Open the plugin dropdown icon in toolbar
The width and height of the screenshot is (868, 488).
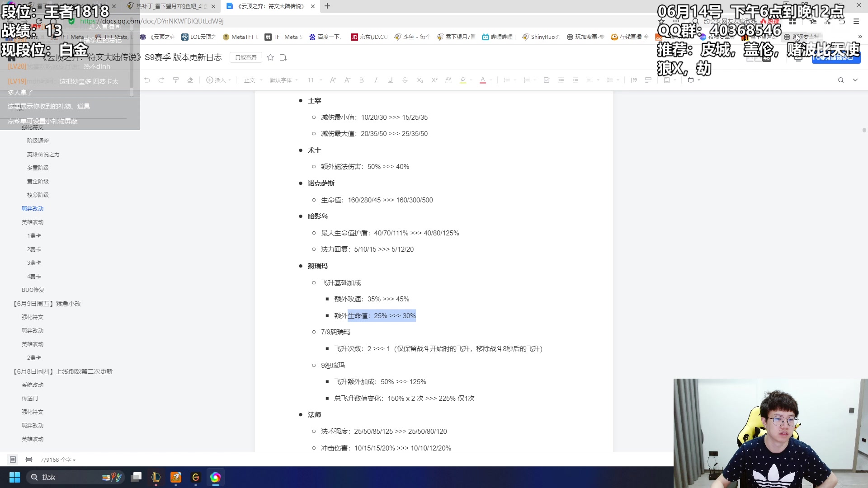[693, 80]
